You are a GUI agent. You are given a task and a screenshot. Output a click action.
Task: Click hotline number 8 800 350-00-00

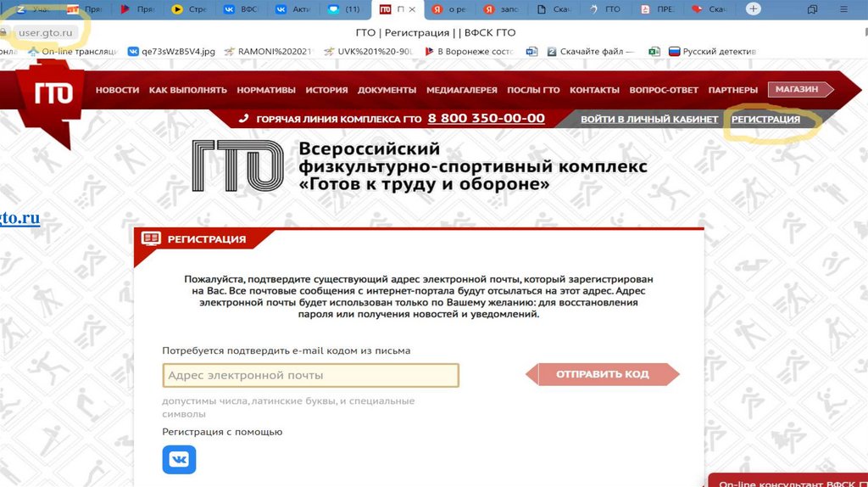(486, 118)
